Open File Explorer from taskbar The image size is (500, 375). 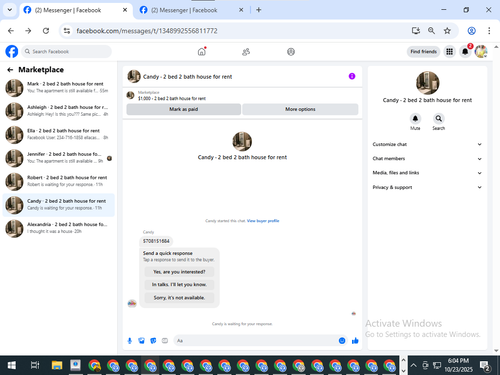(x=57, y=365)
